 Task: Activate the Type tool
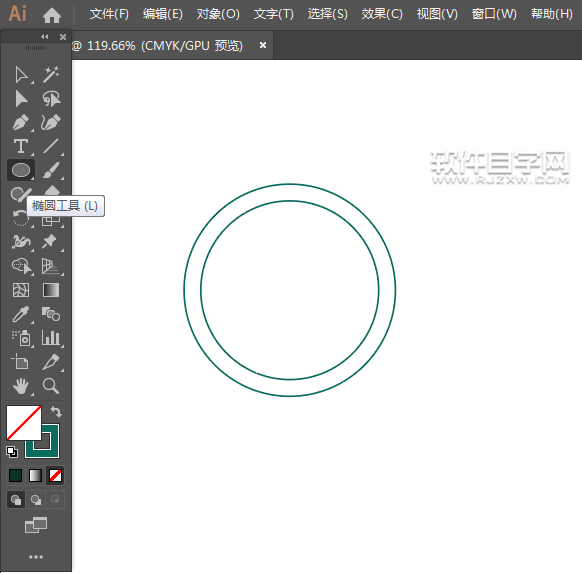[x=21, y=146]
